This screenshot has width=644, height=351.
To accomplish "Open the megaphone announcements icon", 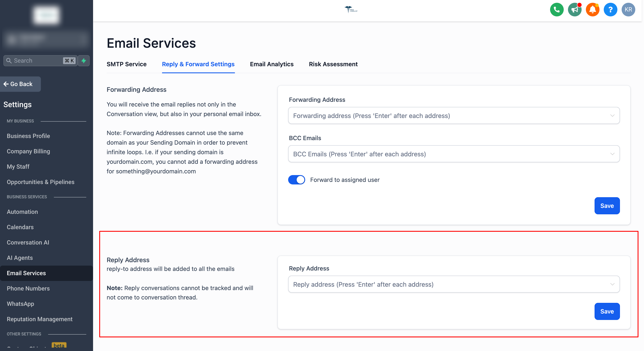I will tap(575, 10).
